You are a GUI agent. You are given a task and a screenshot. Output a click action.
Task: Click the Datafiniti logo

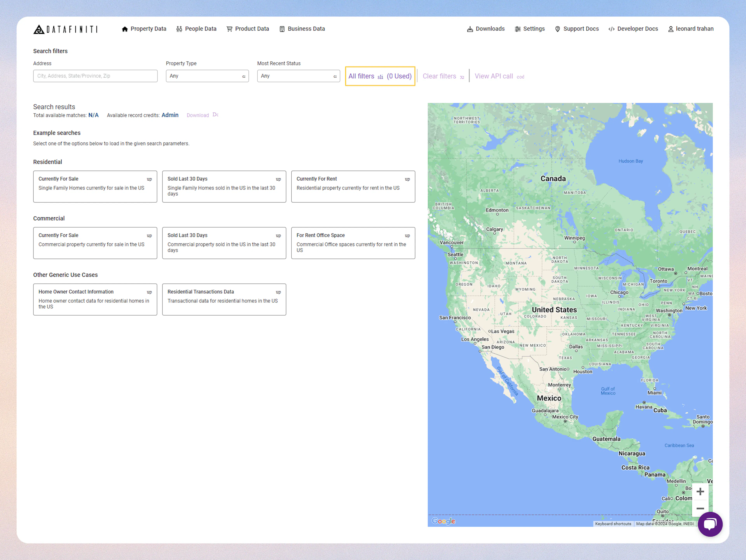(x=66, y=29)
